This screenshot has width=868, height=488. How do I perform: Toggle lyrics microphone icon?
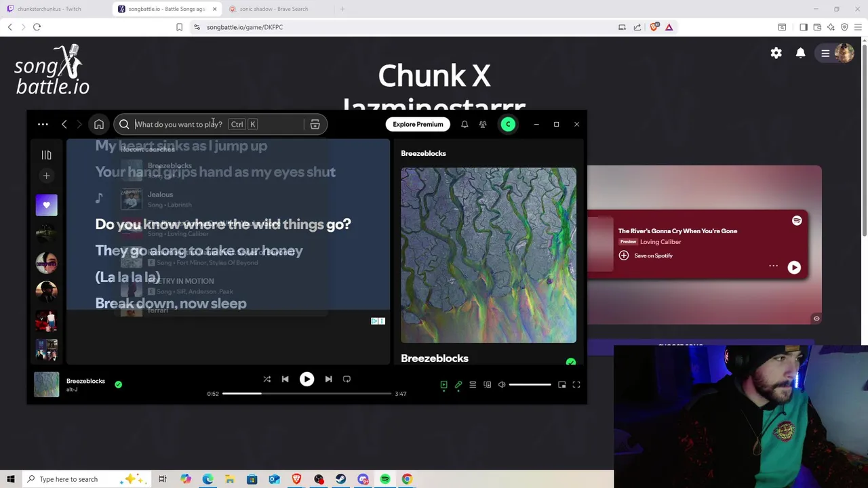(458, 384)
